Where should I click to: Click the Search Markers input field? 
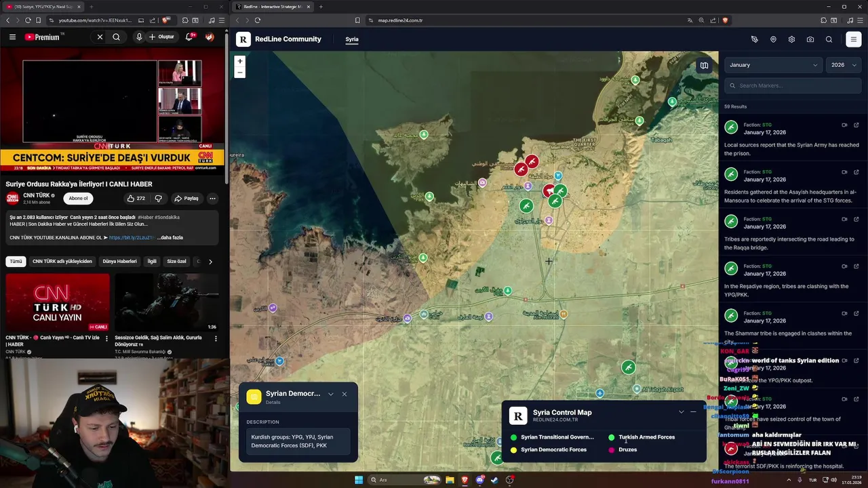[793, 85]
